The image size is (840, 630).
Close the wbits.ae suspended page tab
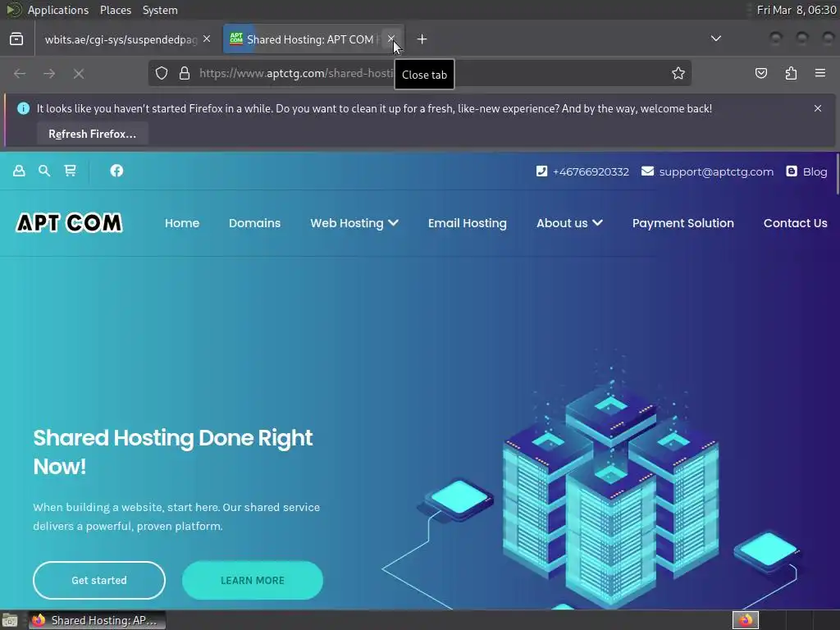coord(207,39)
